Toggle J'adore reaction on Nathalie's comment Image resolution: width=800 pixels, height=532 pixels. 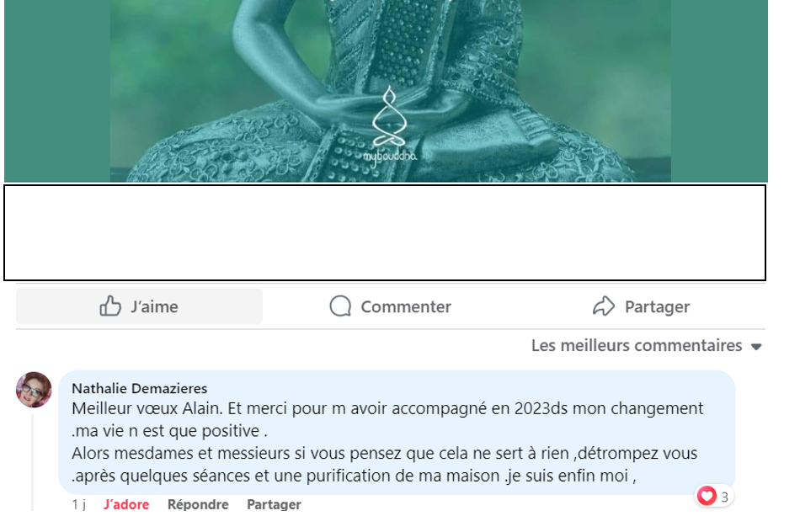(x=126, y=504)
